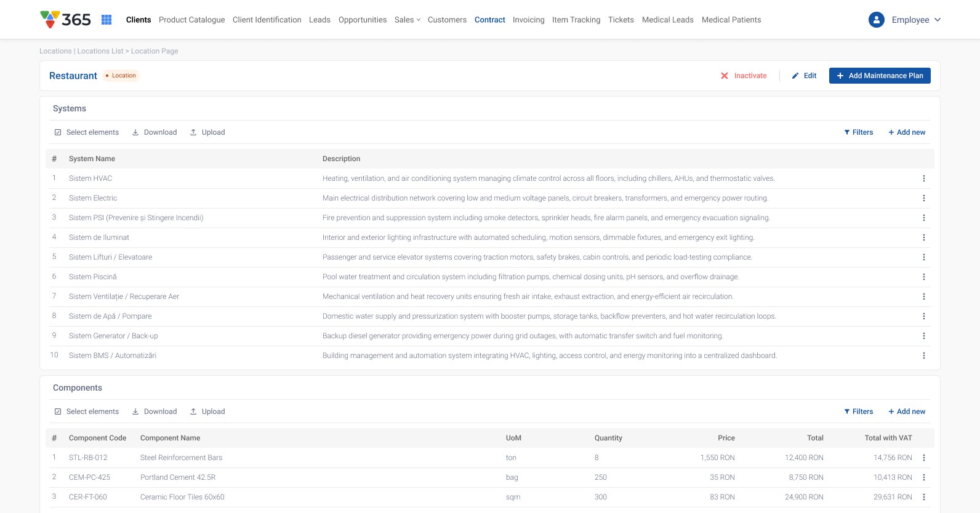
Task: Edit the Restaurant location
Action: coord(804,76)
